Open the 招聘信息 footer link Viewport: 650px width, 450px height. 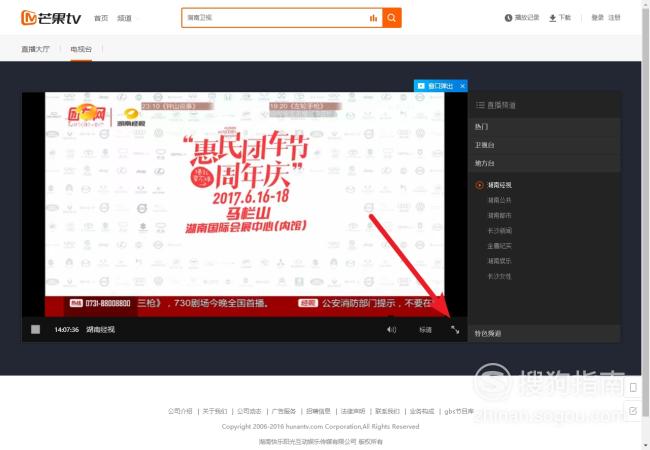[318, 411]
